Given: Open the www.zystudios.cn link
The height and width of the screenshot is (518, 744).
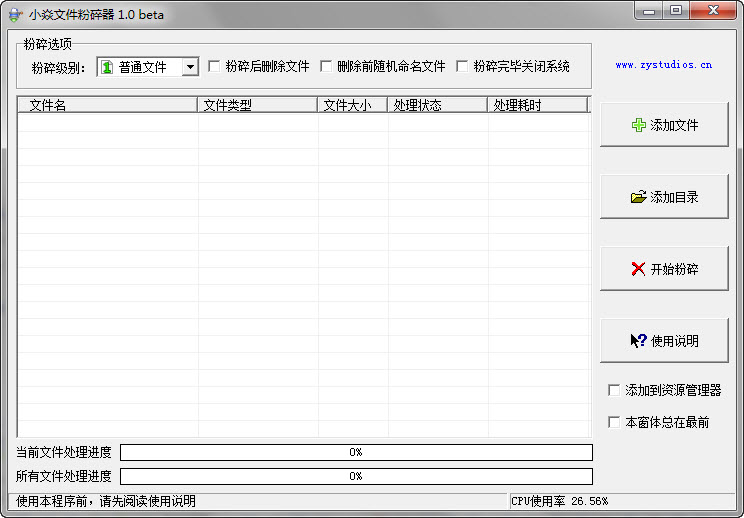Looking at the screenshot, I should point(664,65).
